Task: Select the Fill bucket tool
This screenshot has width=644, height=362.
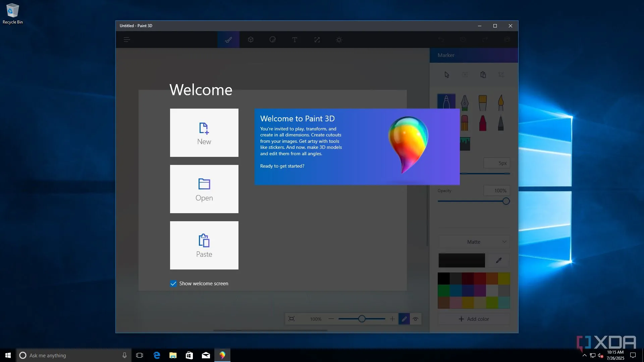Action: coord(465,144)
